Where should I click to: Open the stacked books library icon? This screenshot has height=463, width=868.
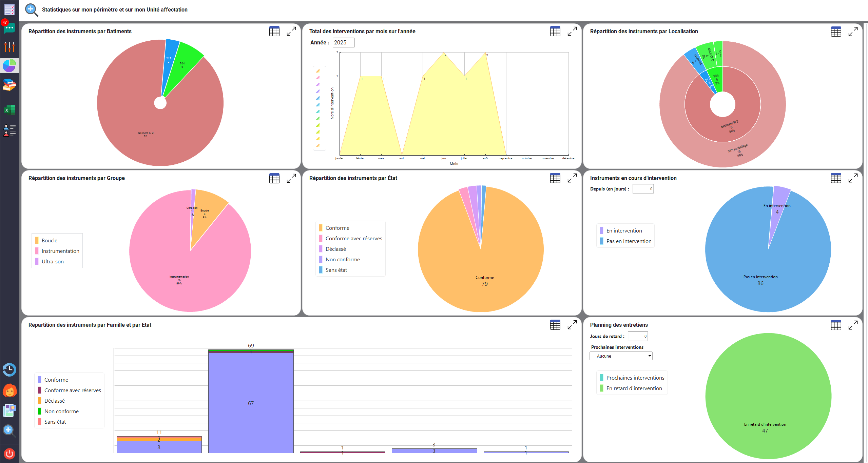click(9, 85)
